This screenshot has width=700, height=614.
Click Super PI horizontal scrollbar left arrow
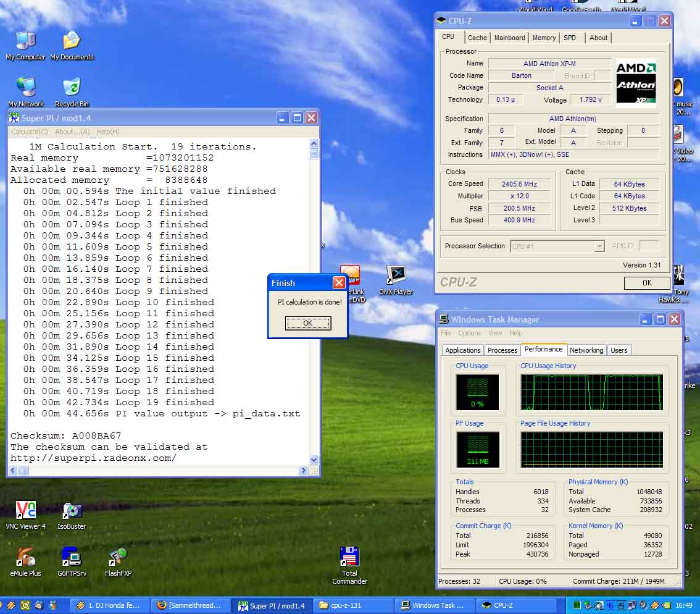[x=12, y=470]
